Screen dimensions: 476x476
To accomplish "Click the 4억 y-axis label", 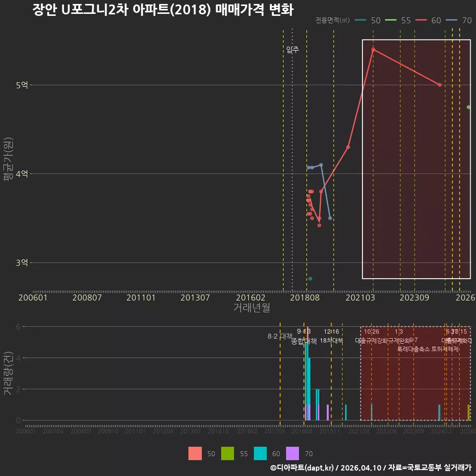I will pos(22,174).
